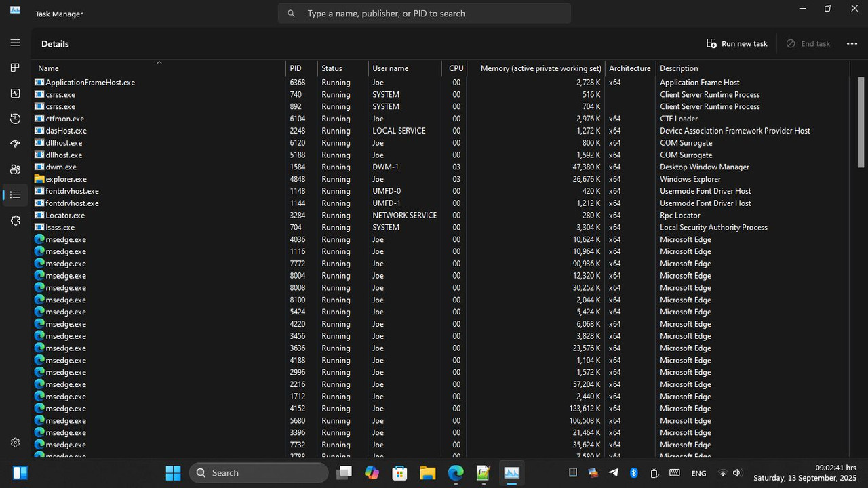This screenshot has height=488, width=868.
Task: Click the network Wi-Fi tray icon
Action: (723, 473)
